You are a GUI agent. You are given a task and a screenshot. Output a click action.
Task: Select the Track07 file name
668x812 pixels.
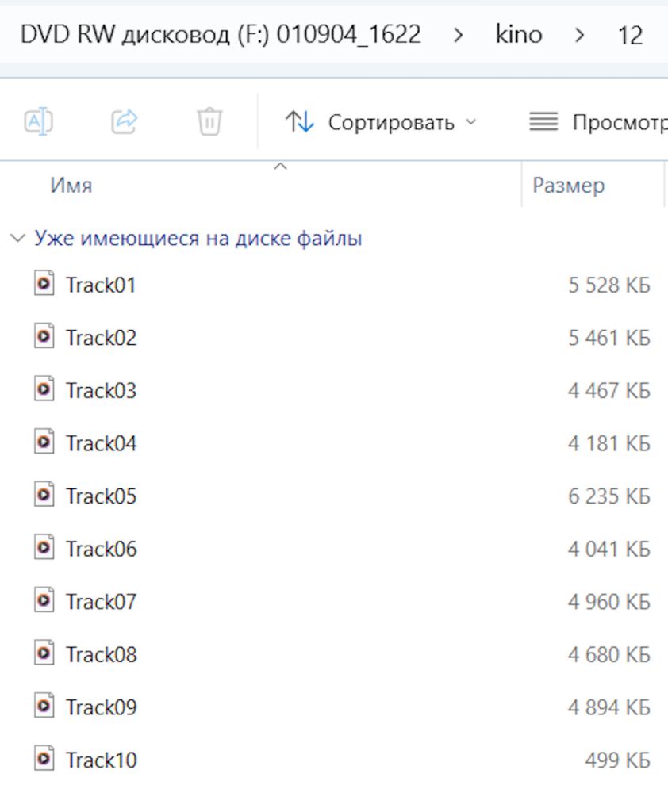click(101, 602)
